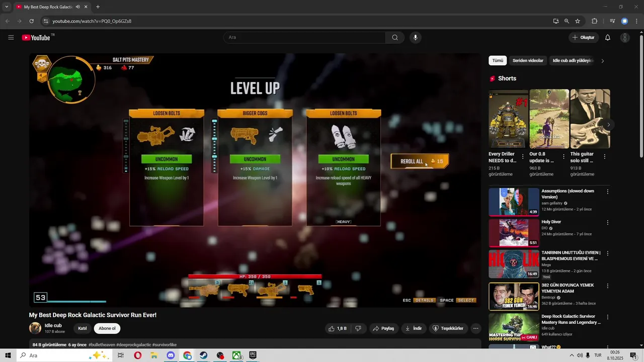Select the Seriden videolar chip

pyautogui.click(x=528, y=60)
